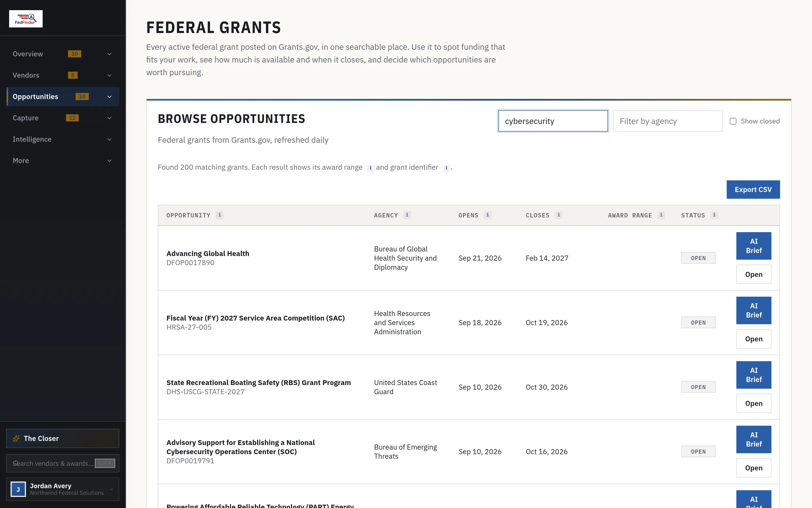
Task: Click the grant identifier info icon
Action: pyautogui.click(x=446, y=168)
